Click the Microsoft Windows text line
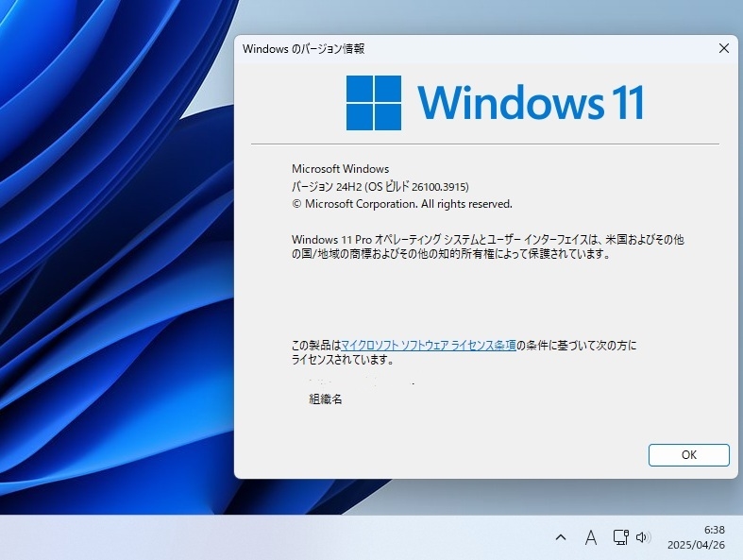Viewport: 743px width, 560px height. tap(340, 169)
